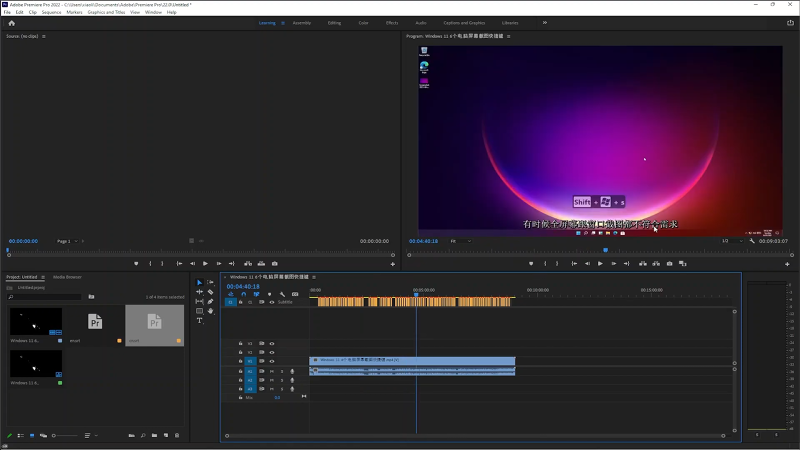Open sort icons dropdown in Project panel

pos(90,436)
